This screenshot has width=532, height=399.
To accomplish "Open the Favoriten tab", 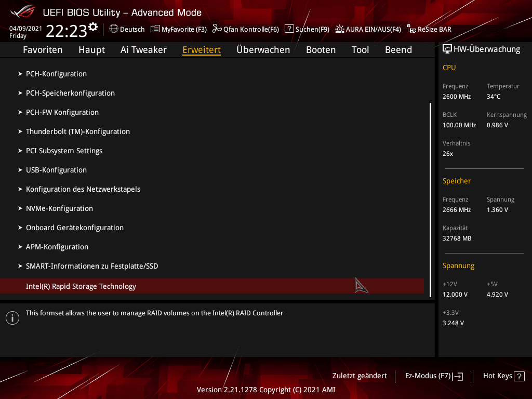I will 43,50.
